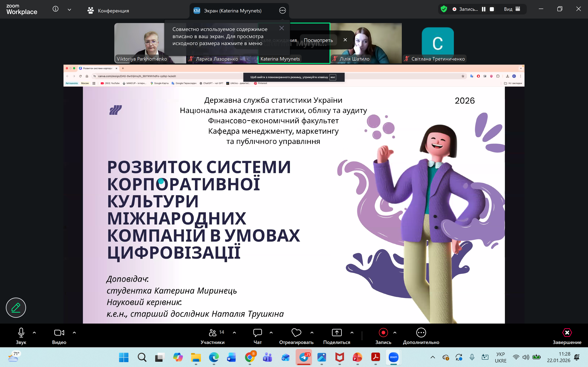
Task: Click the green encryption shield icon
Action: coord(444,9)
